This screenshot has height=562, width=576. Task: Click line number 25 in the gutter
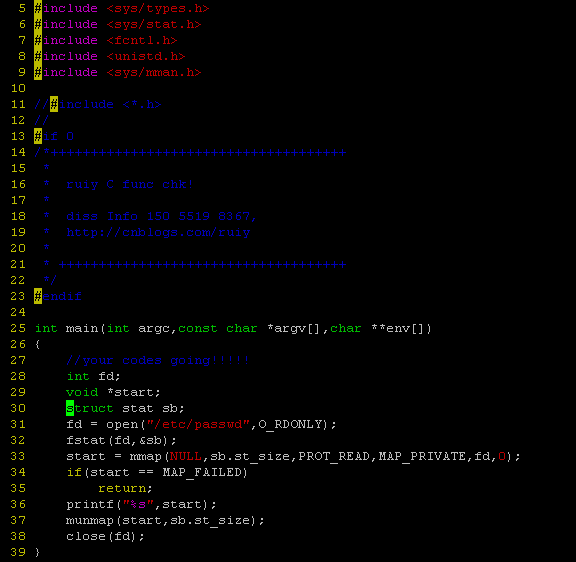click(18, 328)
